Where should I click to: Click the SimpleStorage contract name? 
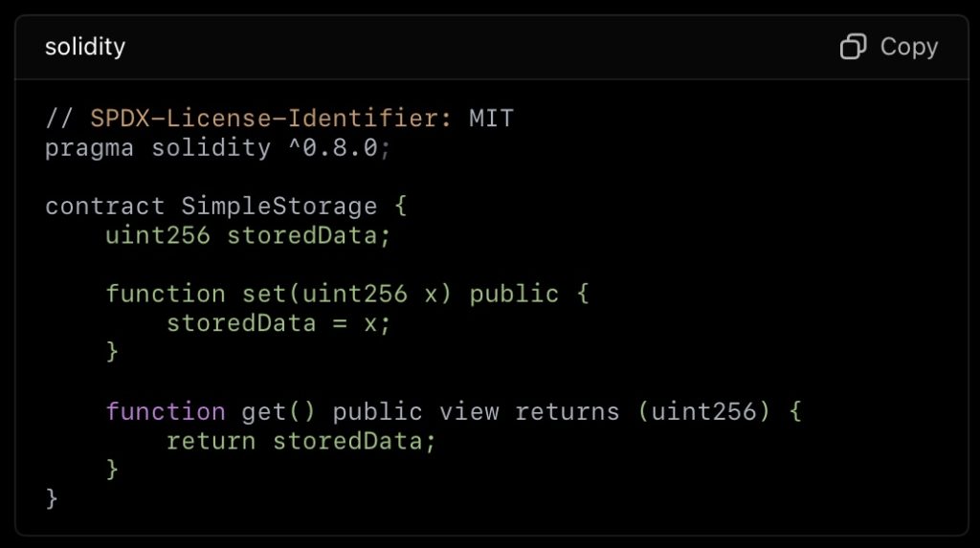[278, 207]
